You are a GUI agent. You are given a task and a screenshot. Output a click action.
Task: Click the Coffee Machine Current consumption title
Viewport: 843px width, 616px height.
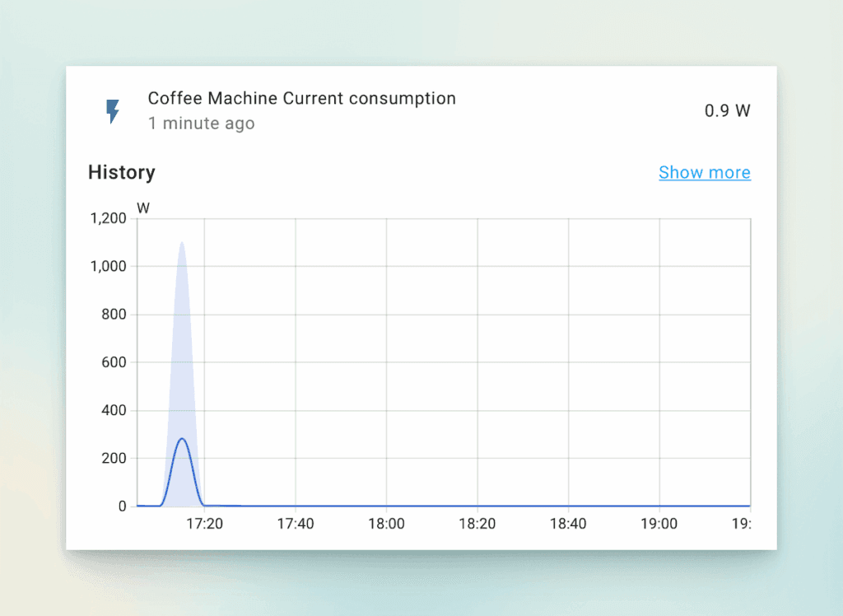tap(301, 98)
